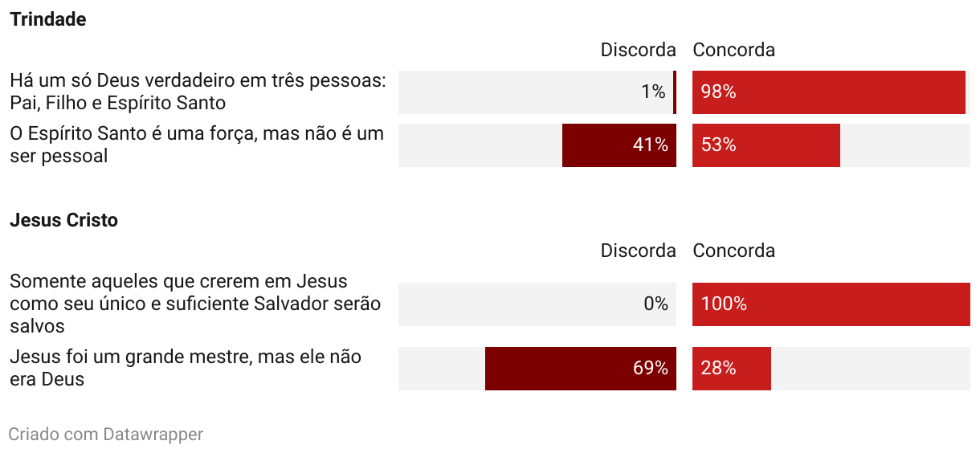
Task: Select the Trindade section heading
Action: click(47, 20)
